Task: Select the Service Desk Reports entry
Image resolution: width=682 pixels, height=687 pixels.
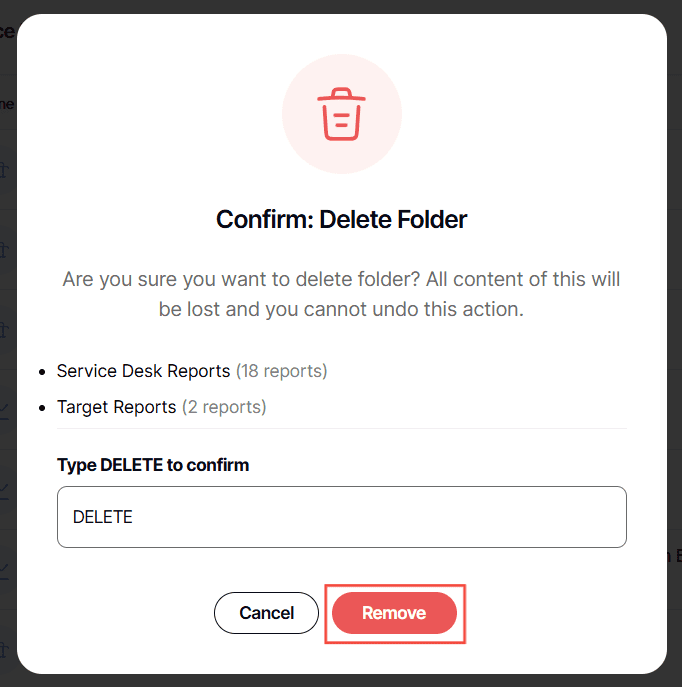Action: click(x=143, y=371)
